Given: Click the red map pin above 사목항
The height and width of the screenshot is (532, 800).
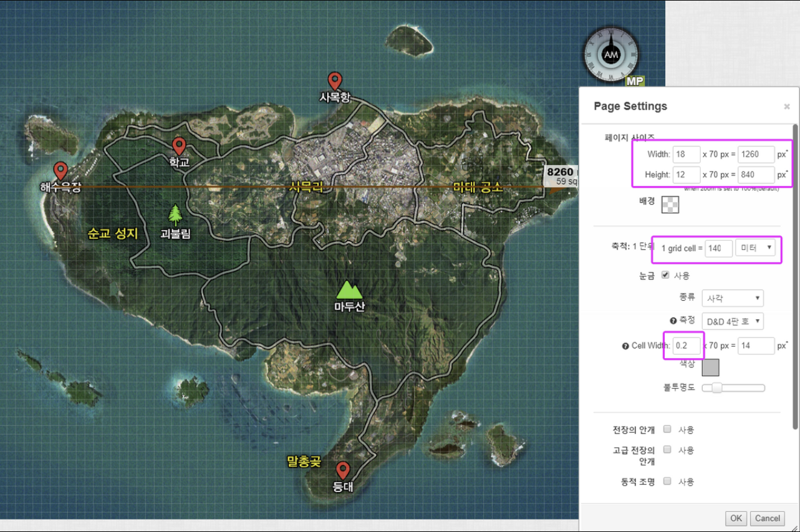Looking at the screenshot, I should pos(335,81).
